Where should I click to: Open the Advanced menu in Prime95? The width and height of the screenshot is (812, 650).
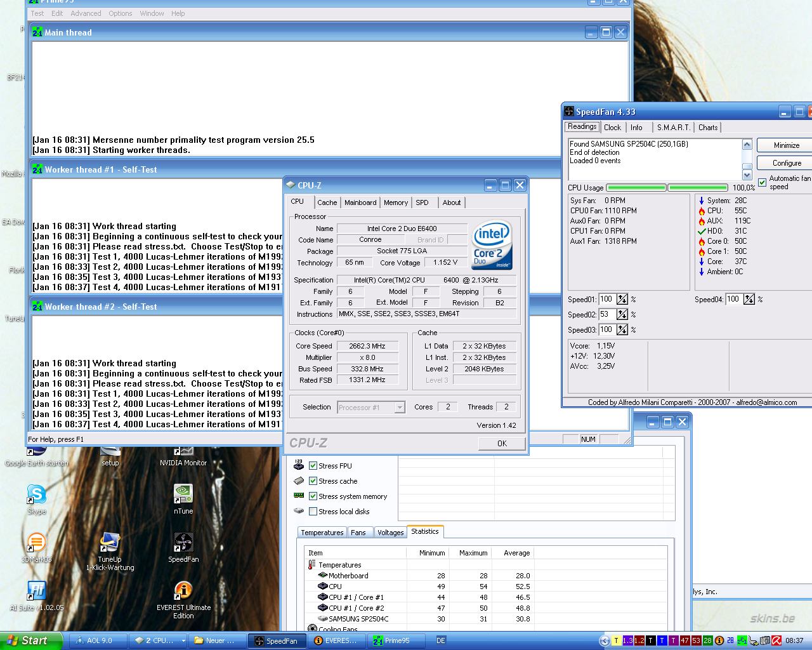[86, 13]
